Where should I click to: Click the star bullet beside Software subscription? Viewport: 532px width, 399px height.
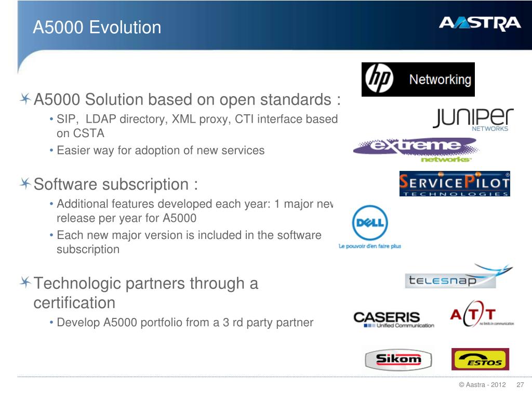click(x=25, y=183)
